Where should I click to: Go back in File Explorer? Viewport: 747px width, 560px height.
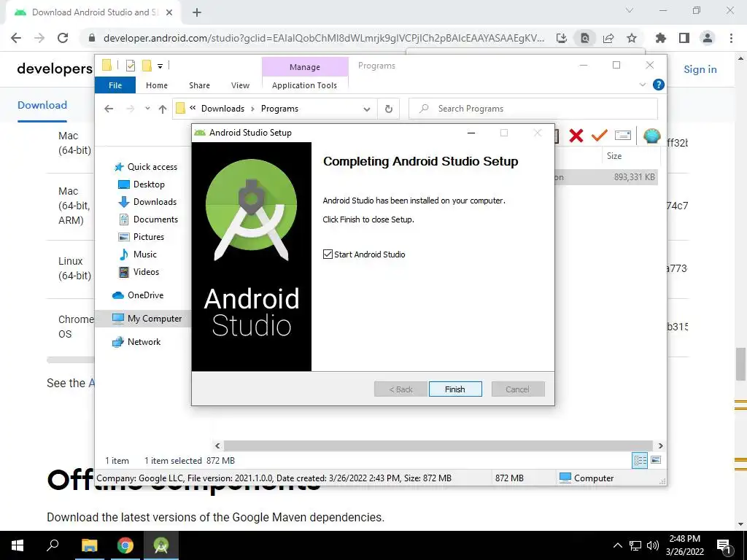tap(109, 109)
